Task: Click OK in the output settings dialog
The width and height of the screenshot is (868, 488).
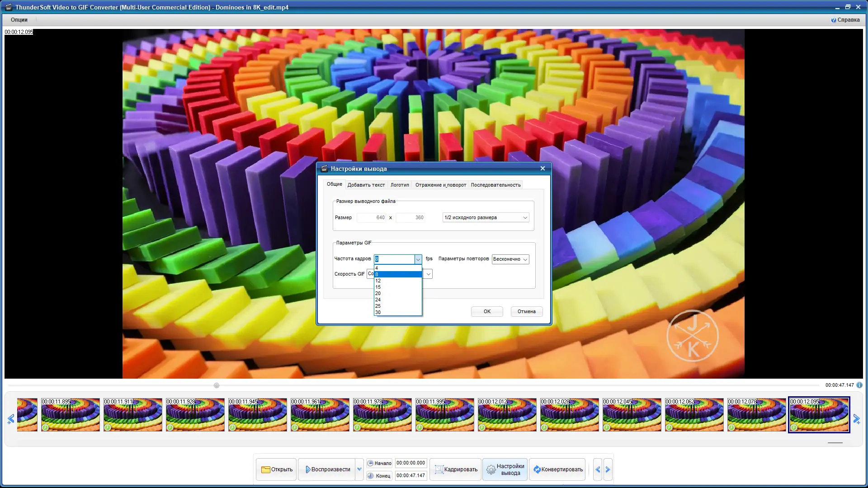Action: pyautogui.click(x=487, y=311)
